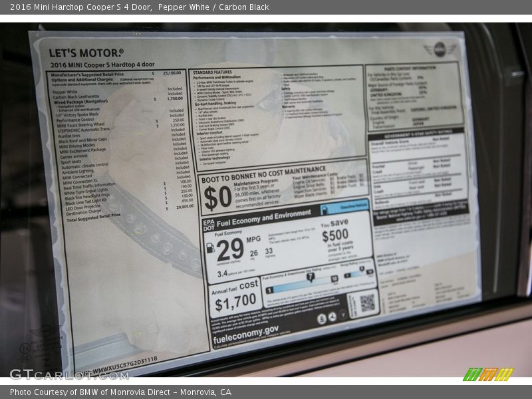
Task: Open the fueleconomy.gov link text
Action: coord(245,335)
